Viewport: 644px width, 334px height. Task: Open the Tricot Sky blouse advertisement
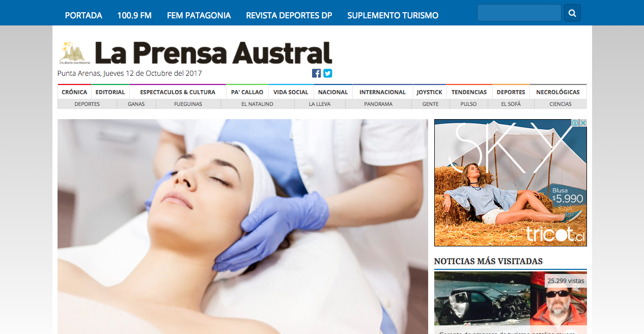pos(511,183)
